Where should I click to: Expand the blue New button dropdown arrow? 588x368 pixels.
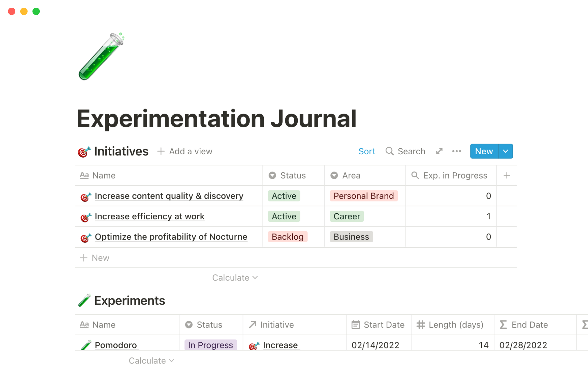point(506,151)
